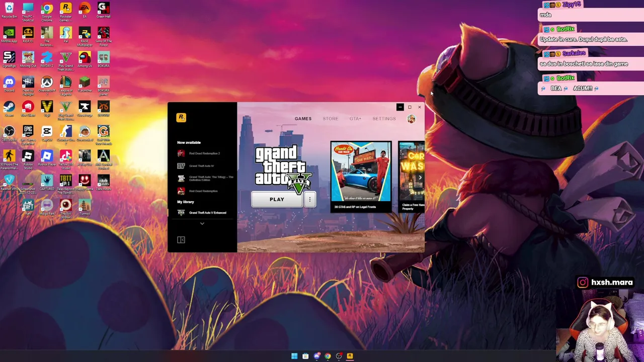Image resolution: width=644 pixels, height=362 pixels.
Task: Select the Among Us desktop icon
Action: click(85, 60)
